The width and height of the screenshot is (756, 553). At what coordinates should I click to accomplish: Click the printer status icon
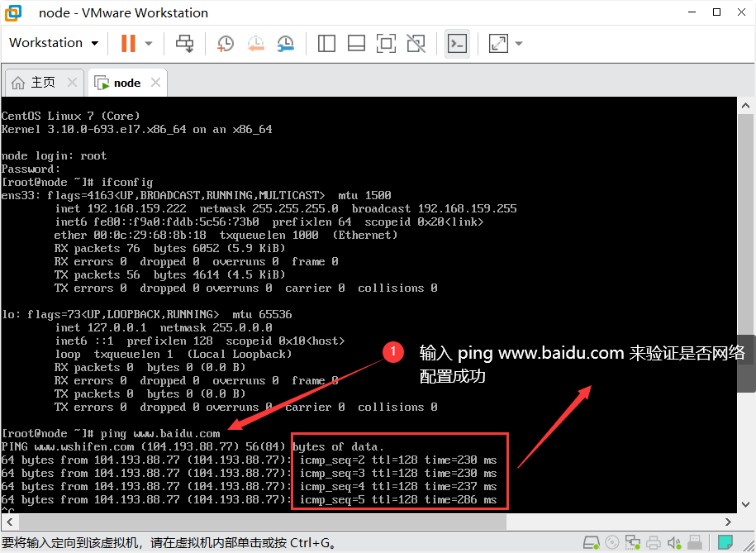[x=654, y=543]
